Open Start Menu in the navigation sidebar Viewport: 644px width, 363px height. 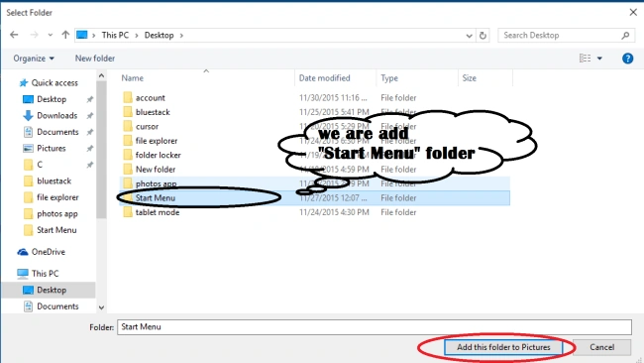[x=56, y=230]
